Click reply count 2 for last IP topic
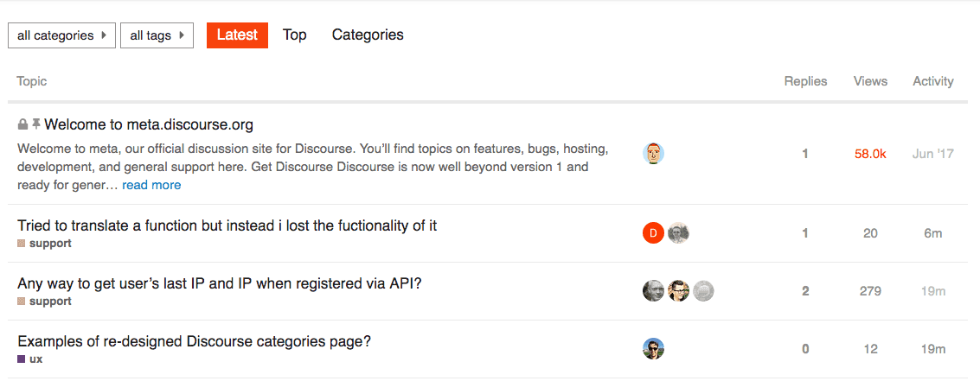This screenshot has height=381, width=980. (x=805, y=291)
